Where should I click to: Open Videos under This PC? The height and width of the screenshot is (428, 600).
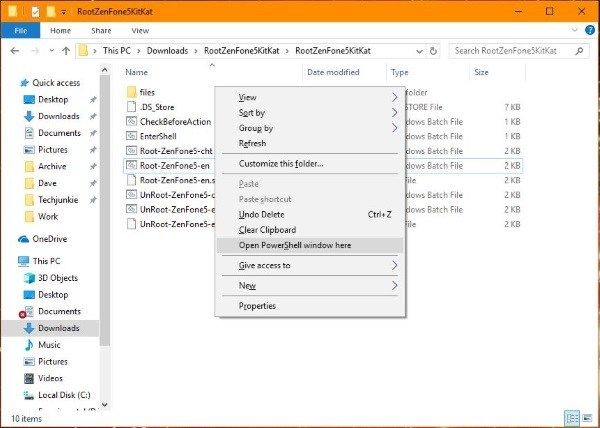point(50,378)
